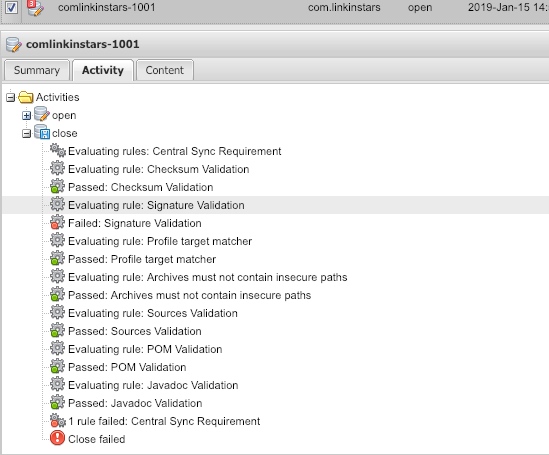Click gear icon for Evaluating Profile target matcher
Screen dimensions: 549x455
57,240
